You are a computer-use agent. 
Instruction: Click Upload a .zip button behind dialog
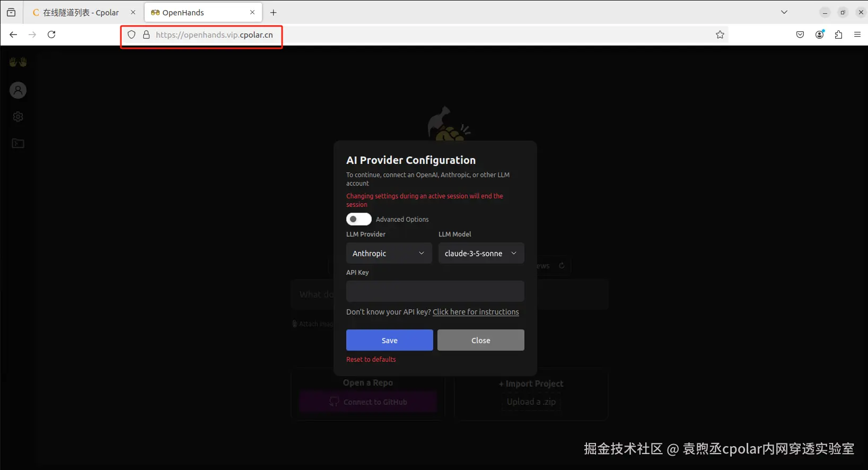[x=531, y=402]
